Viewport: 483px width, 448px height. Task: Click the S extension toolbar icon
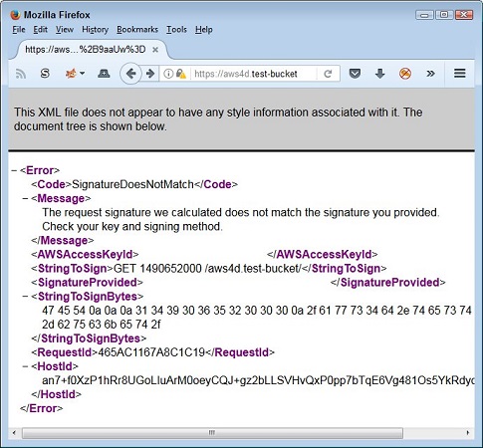pyautogui.click(x=45, y=74)
